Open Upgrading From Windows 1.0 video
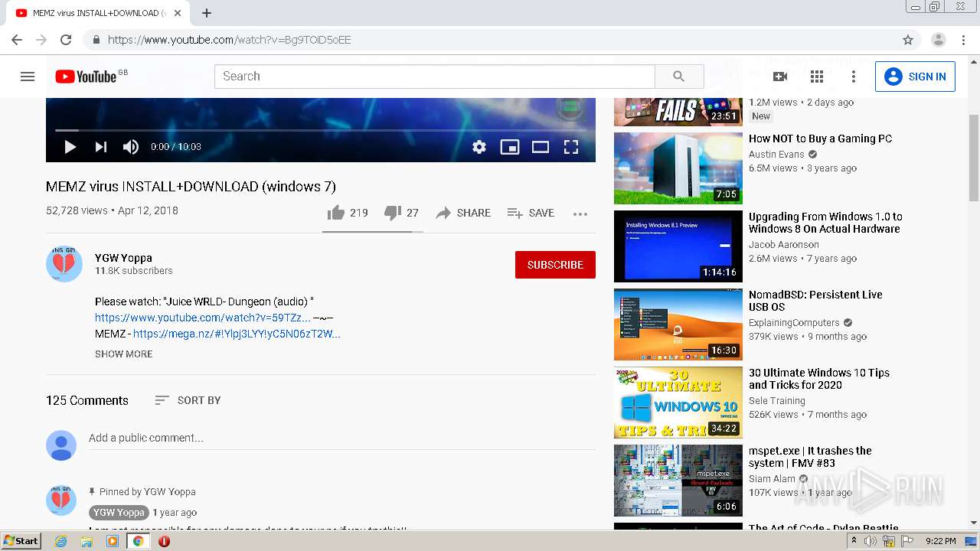 coord(825,223)
